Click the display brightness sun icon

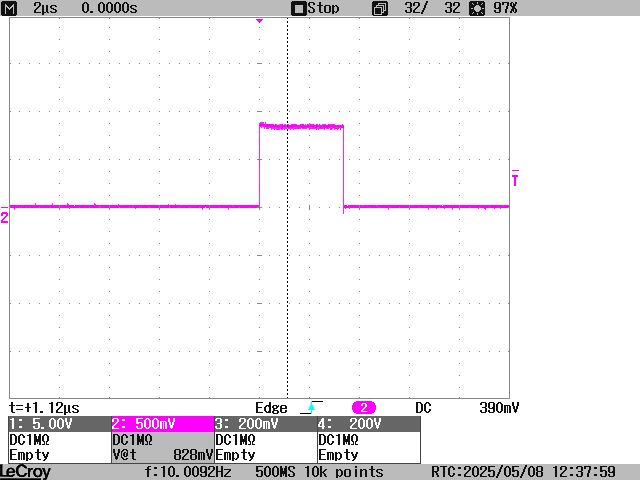(479, 8)
